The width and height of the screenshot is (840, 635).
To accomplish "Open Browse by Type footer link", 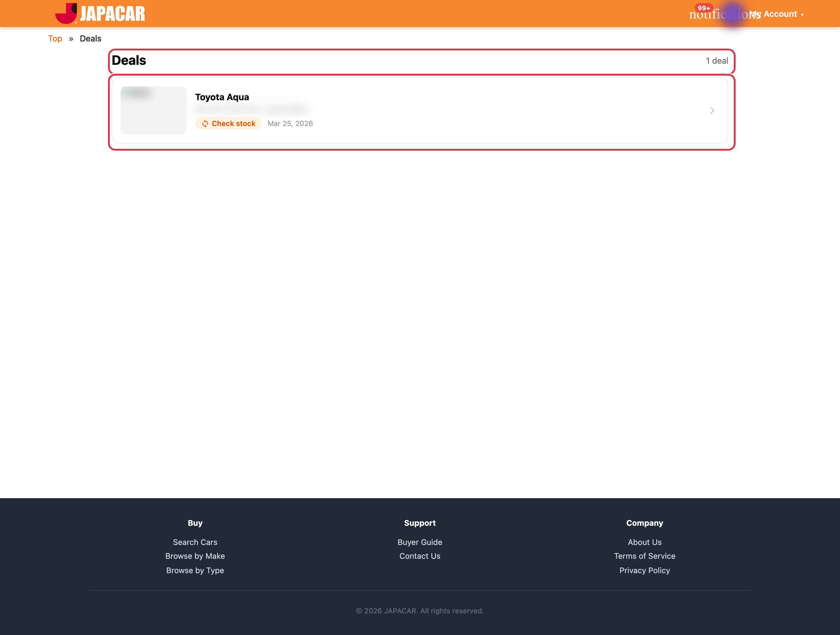I will coord(195,570).
